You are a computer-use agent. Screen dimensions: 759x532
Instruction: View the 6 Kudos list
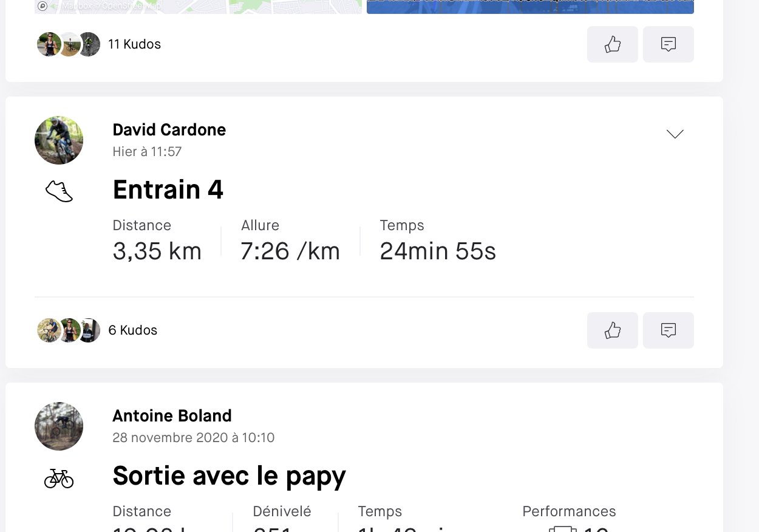click(133, 330)
